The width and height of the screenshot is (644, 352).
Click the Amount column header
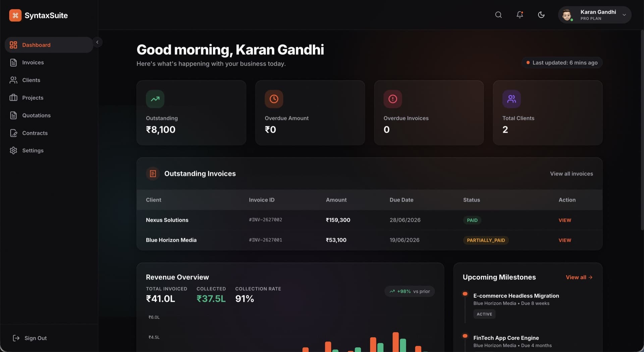(336, 200)
